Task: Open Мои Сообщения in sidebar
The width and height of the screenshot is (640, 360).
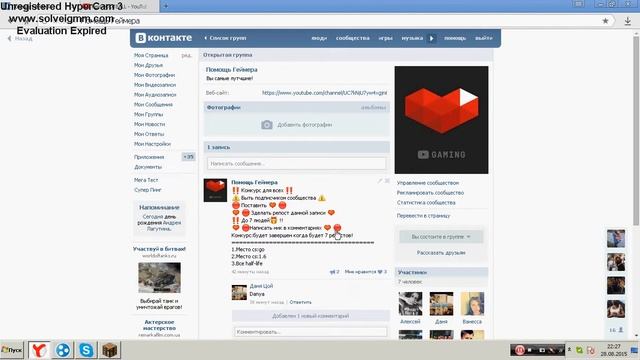Action: pyautogui.click(x=153, y=104)
